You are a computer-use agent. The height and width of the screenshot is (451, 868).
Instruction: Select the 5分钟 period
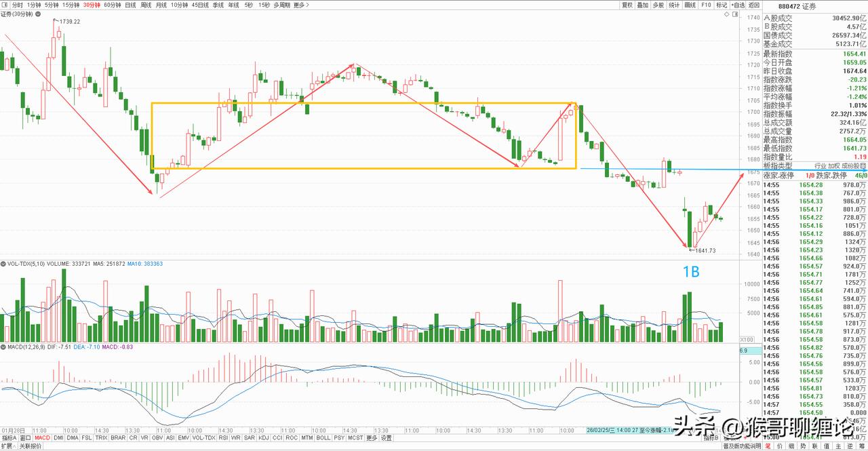(x=51, y=5)
